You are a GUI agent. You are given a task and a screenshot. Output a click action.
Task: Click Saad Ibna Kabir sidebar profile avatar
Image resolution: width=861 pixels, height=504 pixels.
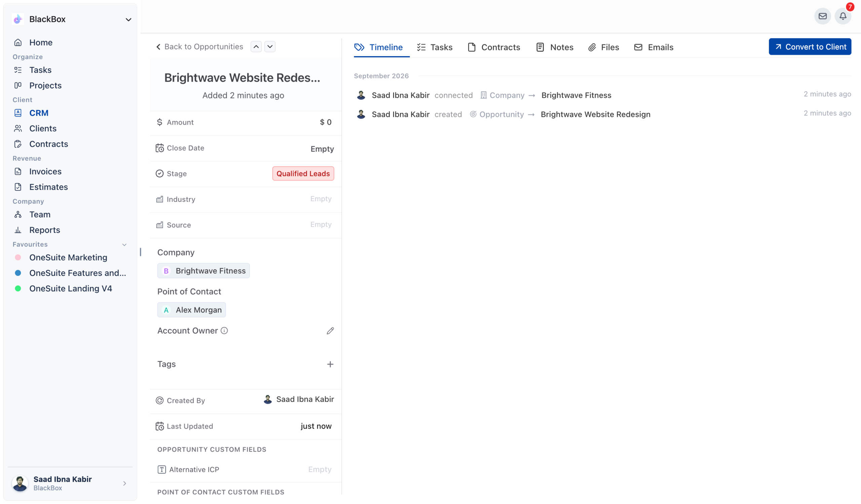(20, 483)
